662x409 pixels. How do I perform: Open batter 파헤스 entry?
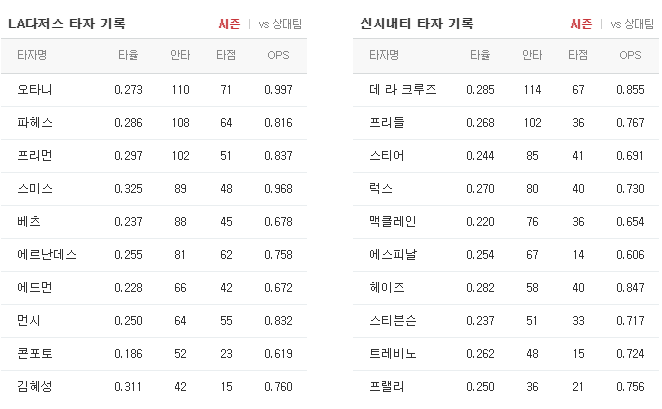coord(35,122)
